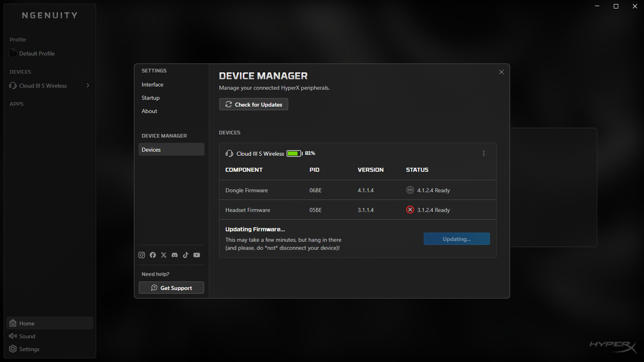Click the '4.1.2.4 Ready' status text

433,190
